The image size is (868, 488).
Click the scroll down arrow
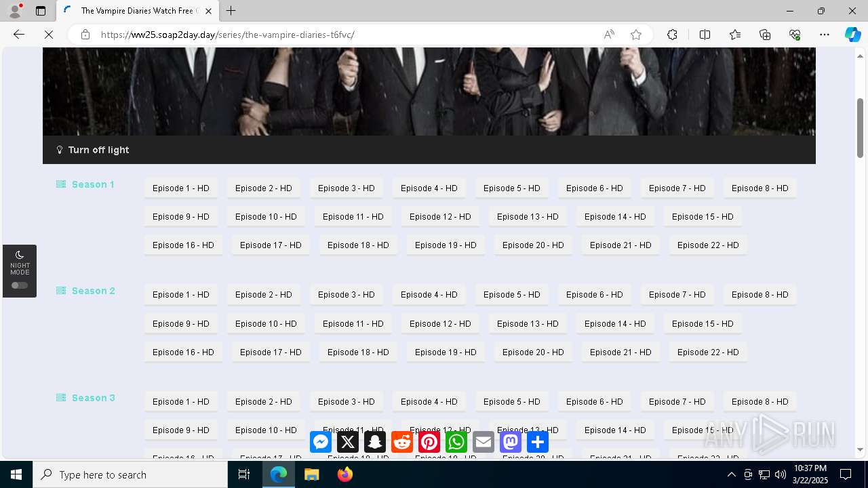click(860, 449)
